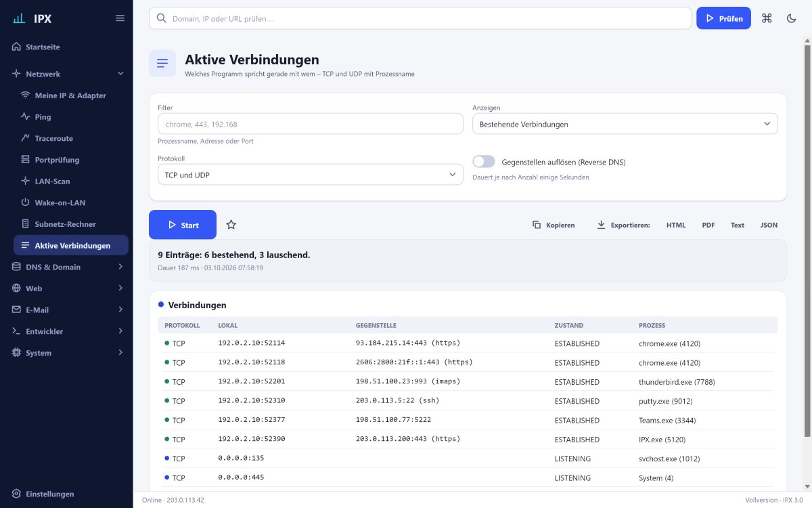812x508 pixels.
Task: Click the Einstellungen gear icon
Action: tap(17, 494)
